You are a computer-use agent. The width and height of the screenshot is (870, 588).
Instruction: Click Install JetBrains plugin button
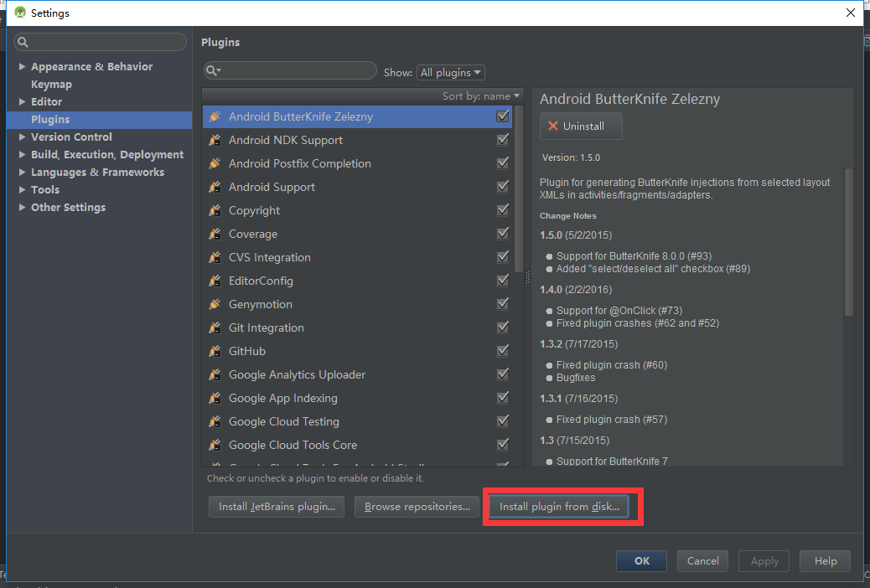pyautogui.click(x=277, y=507)
